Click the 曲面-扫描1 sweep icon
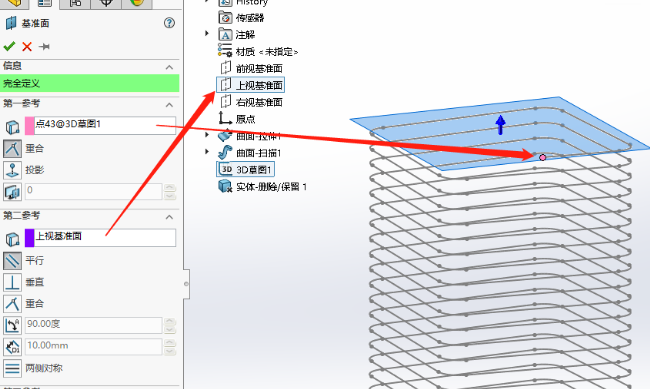The image size is (650, 389). 225,152
